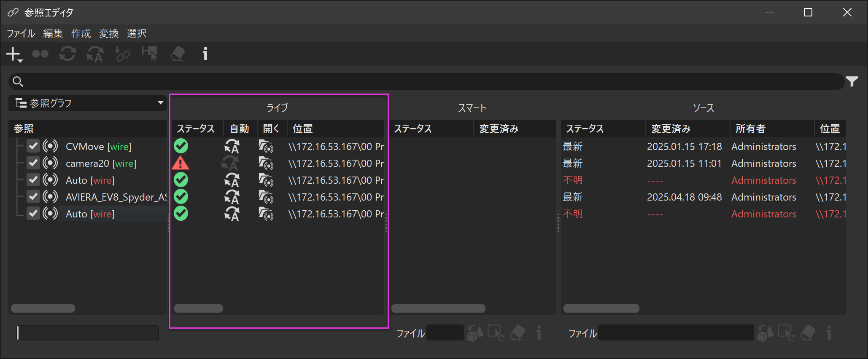Screen dimensions: 868x359
Task: Click the 開く folder icon in the CVMove row
Action: tap(266, 146)
